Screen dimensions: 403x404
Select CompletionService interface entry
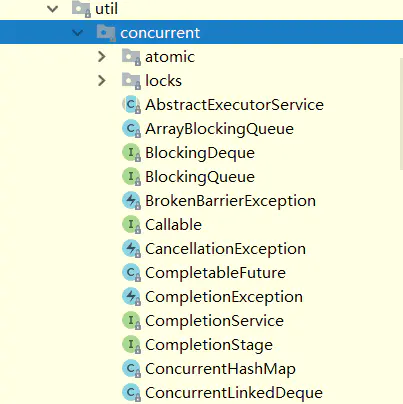point(214,321)
